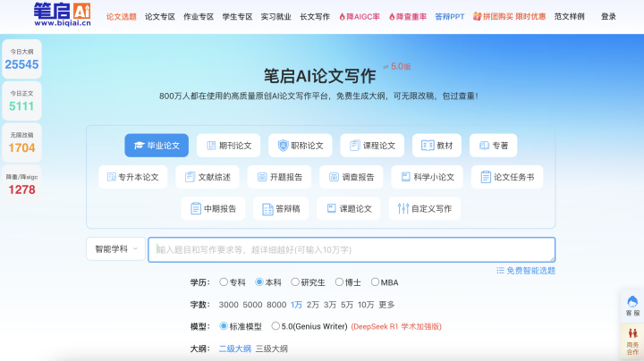Select 博士 education level
The width and height of the screenshot is (644, 361).
click(348, 282)
